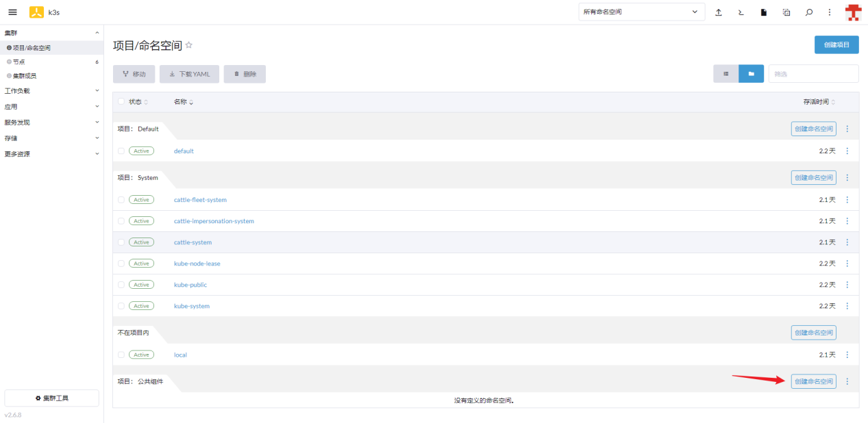Focus the 筛选 filter input field

[x=813, y=74]
